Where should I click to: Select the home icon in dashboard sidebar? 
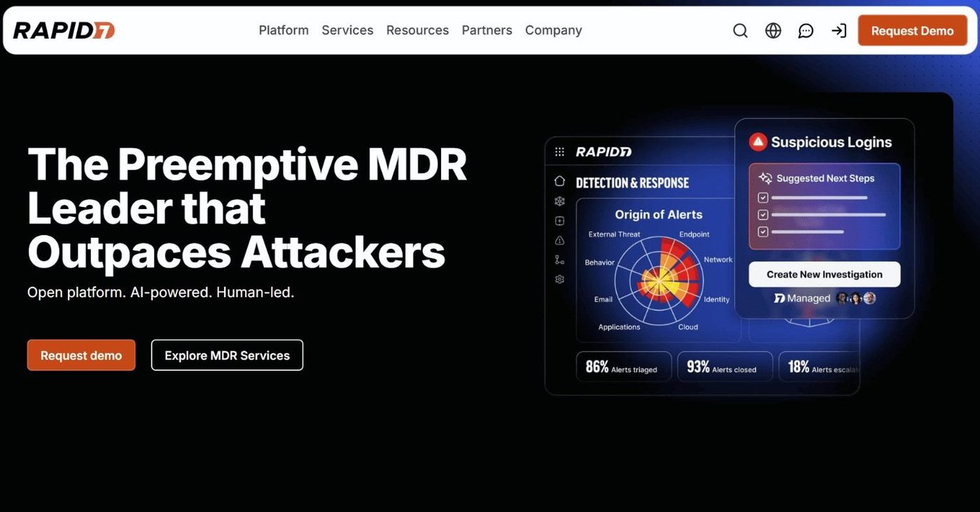pyautogui.click(x=559, y=181)
